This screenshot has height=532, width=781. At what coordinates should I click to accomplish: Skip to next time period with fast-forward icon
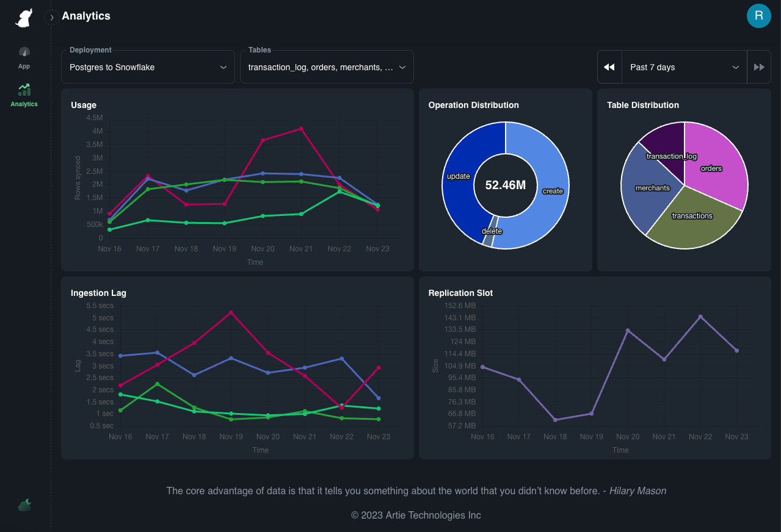(x=759, y=67)
